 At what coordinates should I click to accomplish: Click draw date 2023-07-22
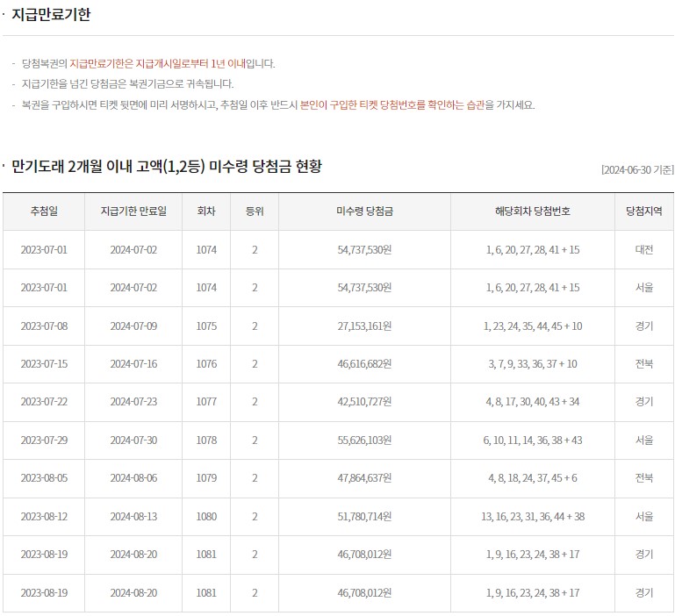[x=44, y=402]
